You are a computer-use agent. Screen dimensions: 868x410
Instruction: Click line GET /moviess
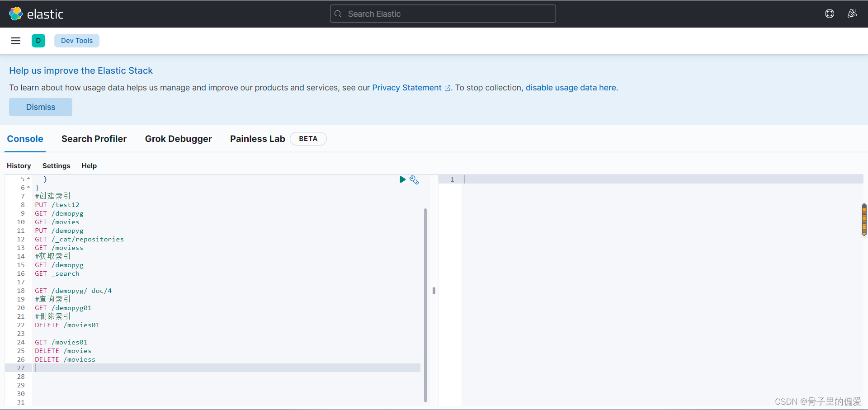click(x=59, y=248)
